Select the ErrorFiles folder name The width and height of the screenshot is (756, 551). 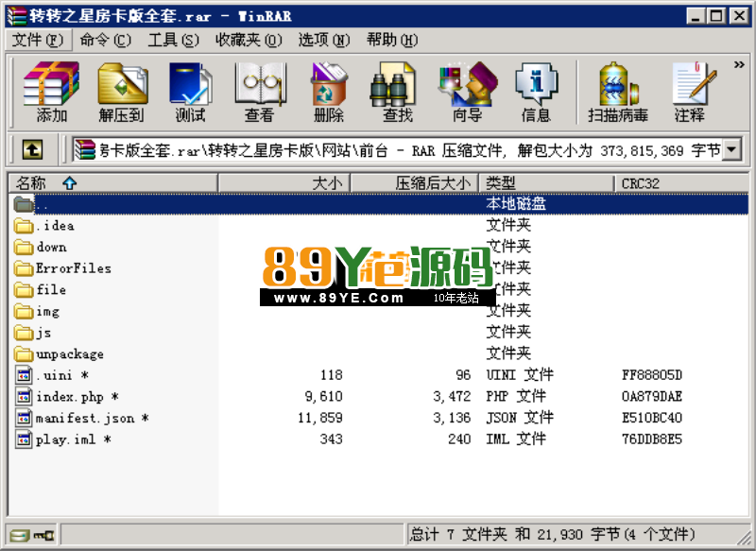[x=74, y=268]
